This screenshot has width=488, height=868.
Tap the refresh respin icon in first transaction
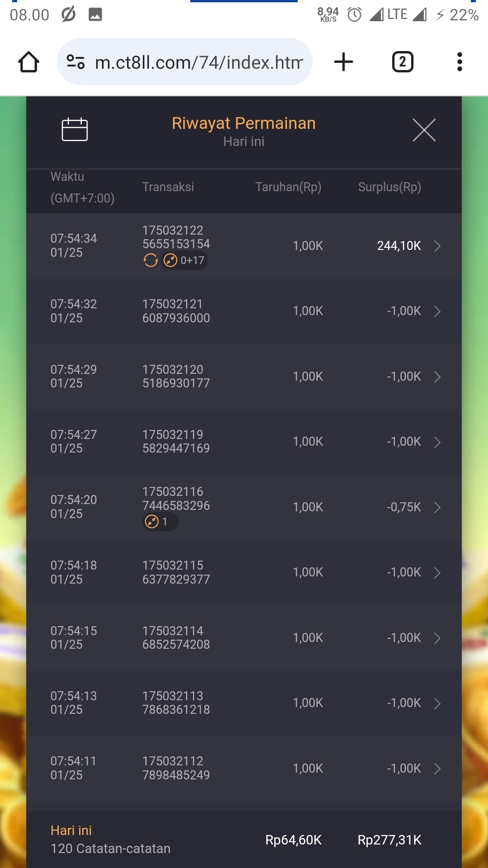150,260
